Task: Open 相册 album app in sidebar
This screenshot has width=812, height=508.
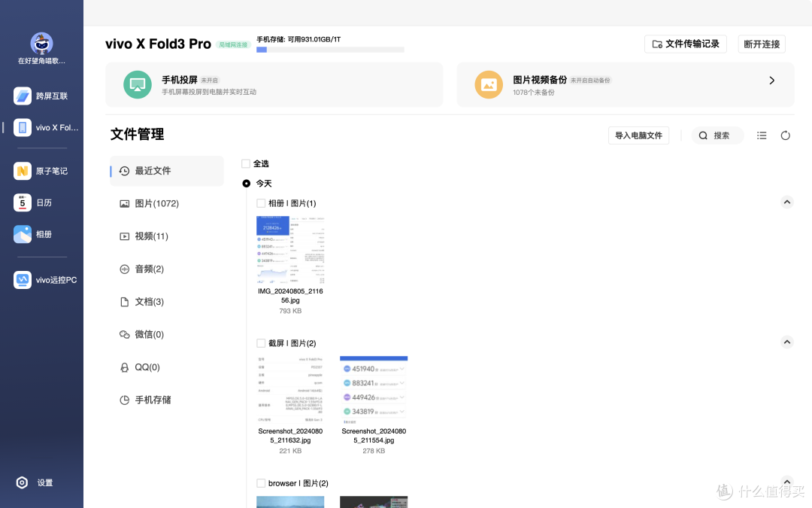Action: pyautogui.click(x=33, y=234)
